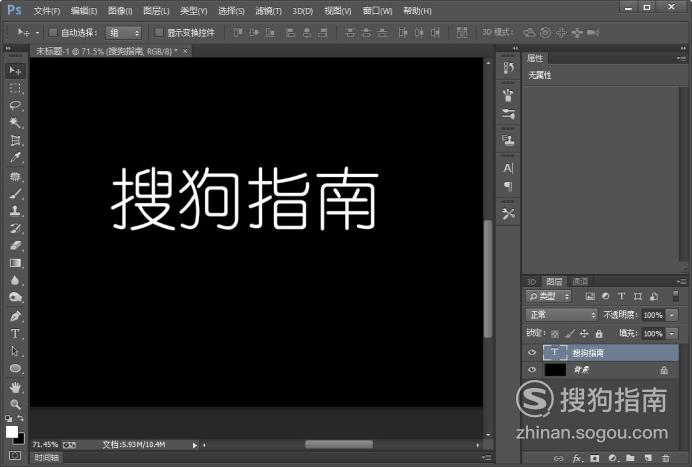Image resolution: width=692 pixels, height=467 pixels.
Task: Swap foreground and background colors
Action: click(x=20, y=418)
